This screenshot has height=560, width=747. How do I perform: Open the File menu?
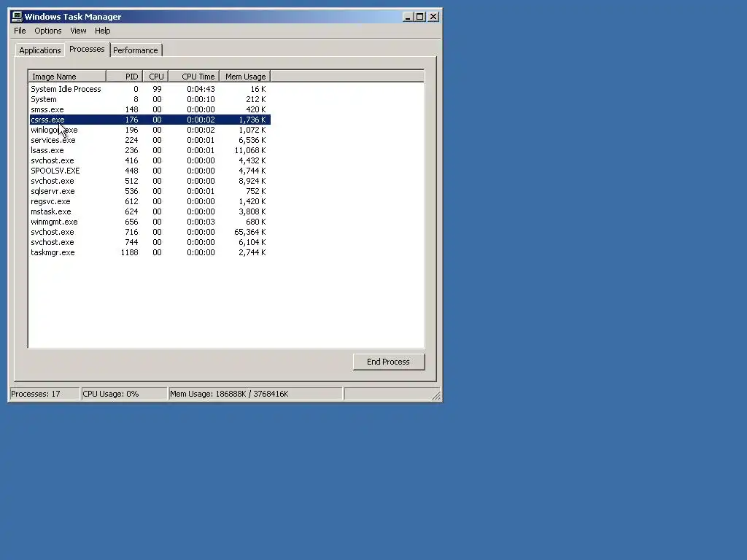[20, 31]
